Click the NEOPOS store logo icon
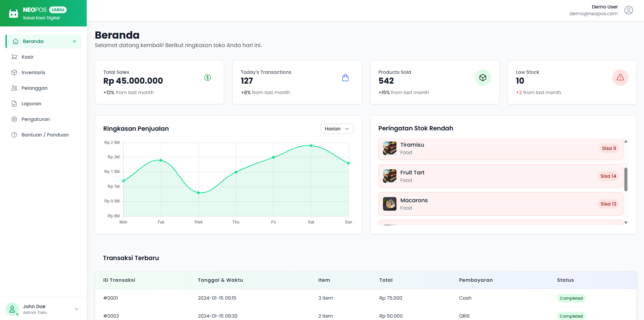This screenshot has width=644, height=320. 14,14
